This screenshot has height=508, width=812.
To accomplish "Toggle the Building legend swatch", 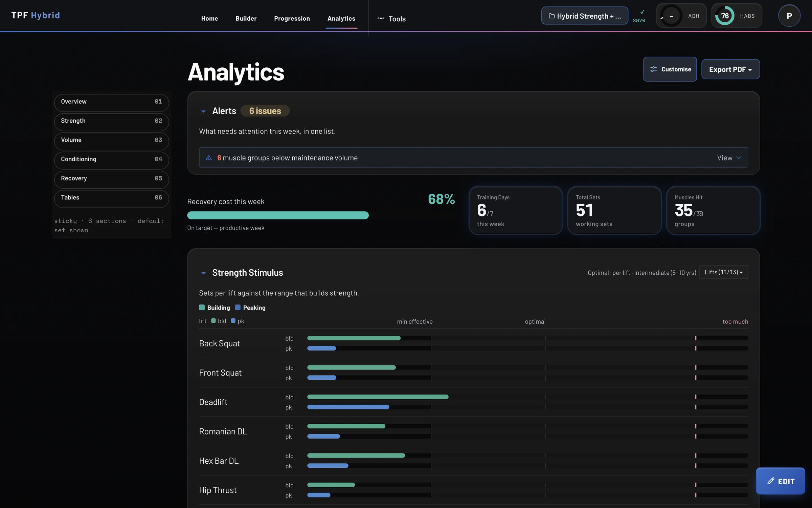I will (202, 308).
